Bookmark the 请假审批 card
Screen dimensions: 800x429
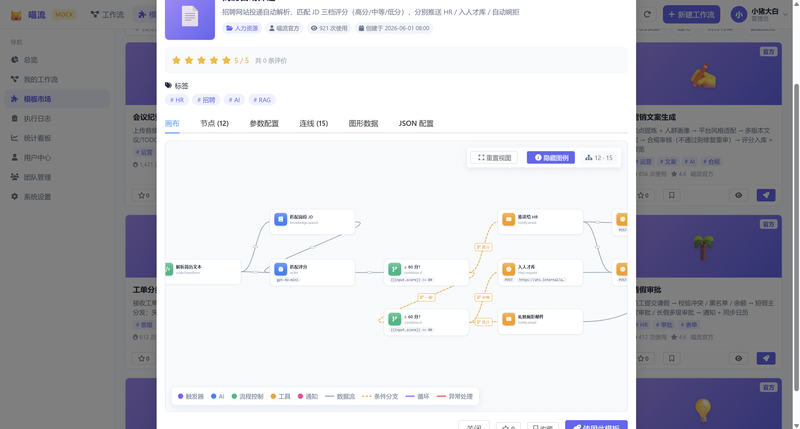[671, 359]
